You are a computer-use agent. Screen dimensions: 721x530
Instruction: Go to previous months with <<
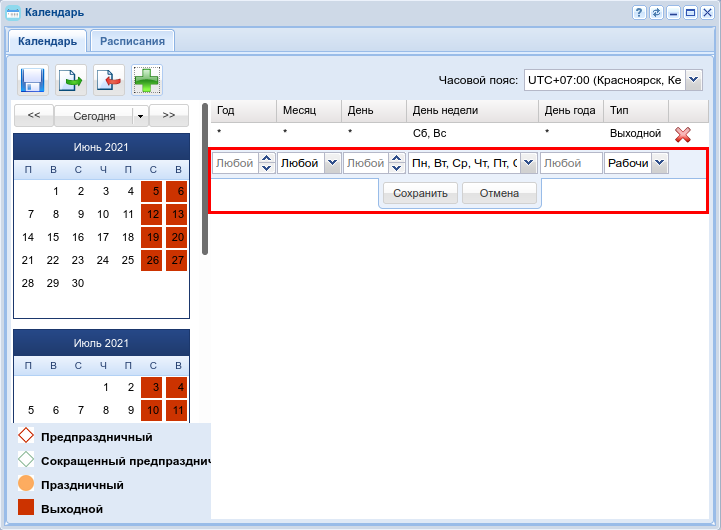34,115
